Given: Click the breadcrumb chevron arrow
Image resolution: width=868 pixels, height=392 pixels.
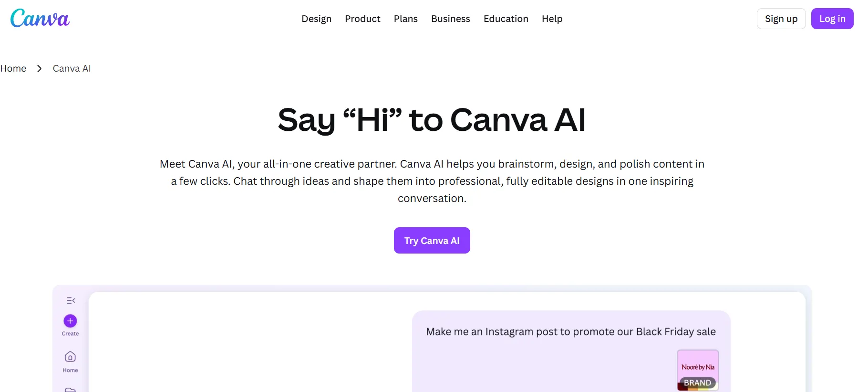Looking at the screenshot, I should click(39, 68).
